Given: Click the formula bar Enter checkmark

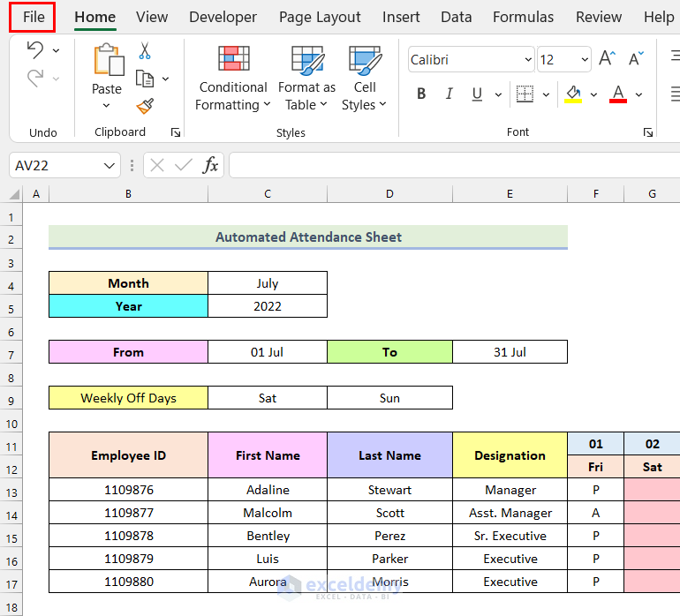Looking at the screenshot, I should [x=184, y=165].
